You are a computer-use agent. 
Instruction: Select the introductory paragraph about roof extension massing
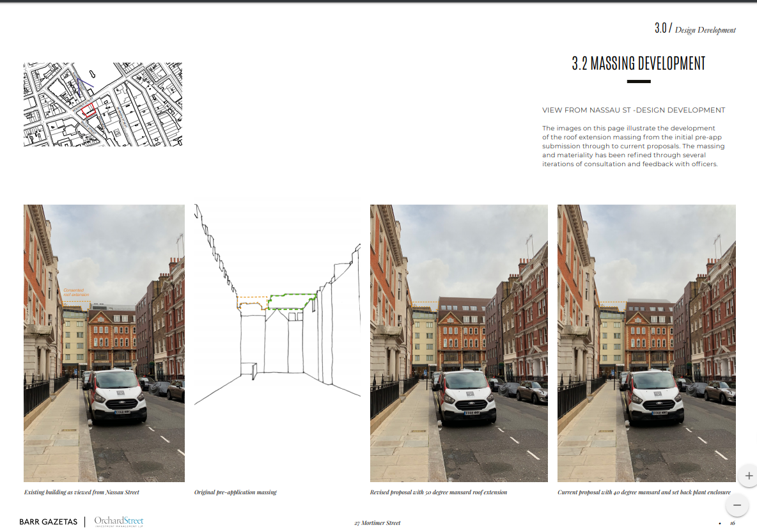tap(634, 146)
